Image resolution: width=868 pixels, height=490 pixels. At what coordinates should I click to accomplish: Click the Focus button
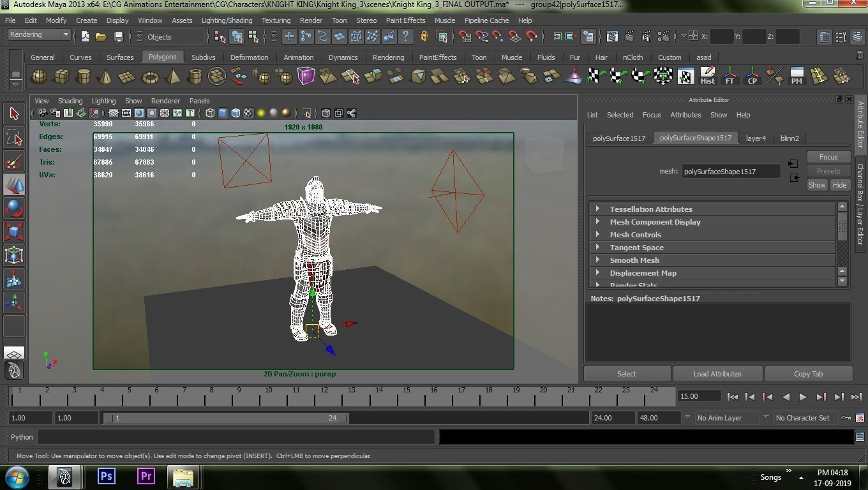[828, 157]
